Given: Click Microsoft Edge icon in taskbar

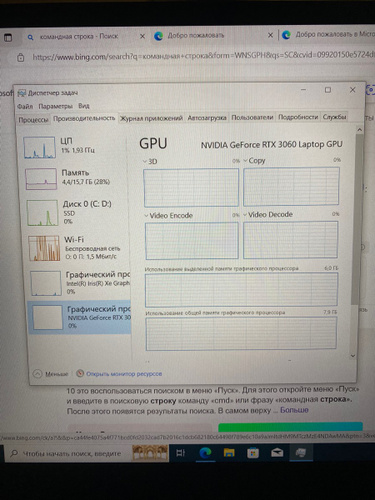Looking at the screenshot, I should click(205, 453).
